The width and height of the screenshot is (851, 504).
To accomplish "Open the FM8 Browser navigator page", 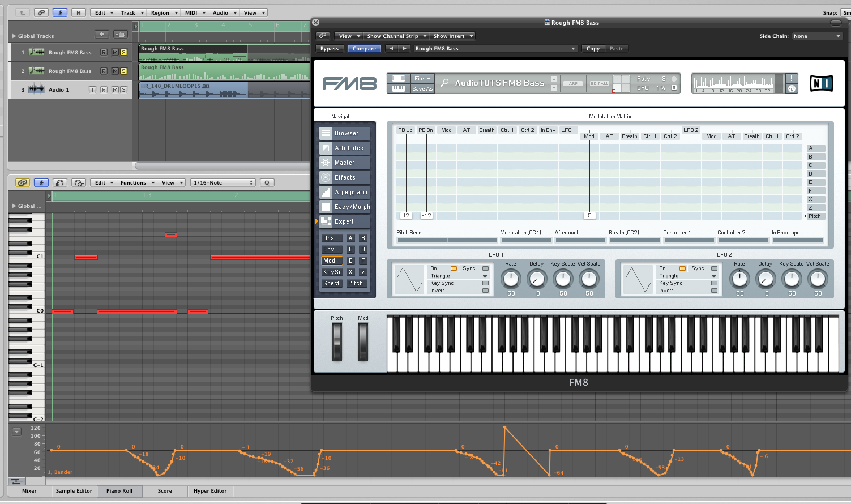I will click(344, 133).
